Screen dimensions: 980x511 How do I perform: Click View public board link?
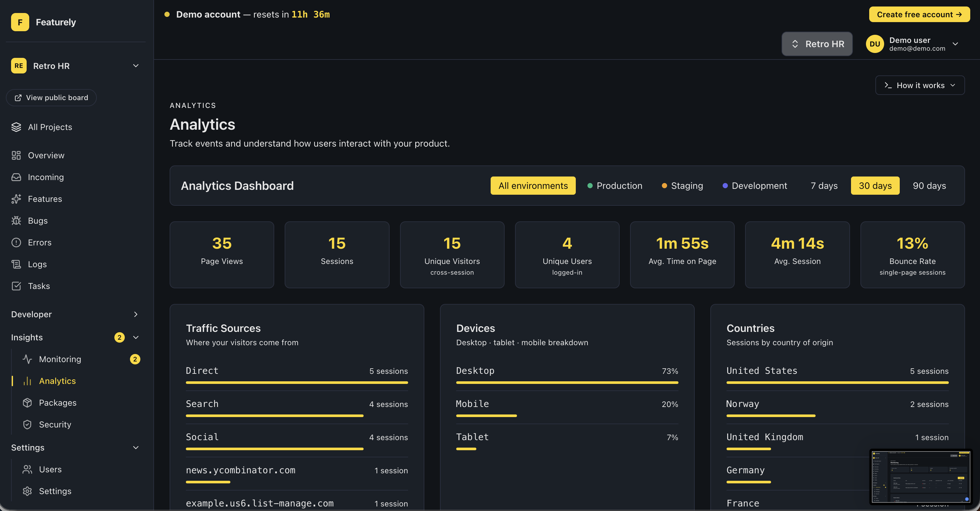pyautogui.click(x=51, y=98)
